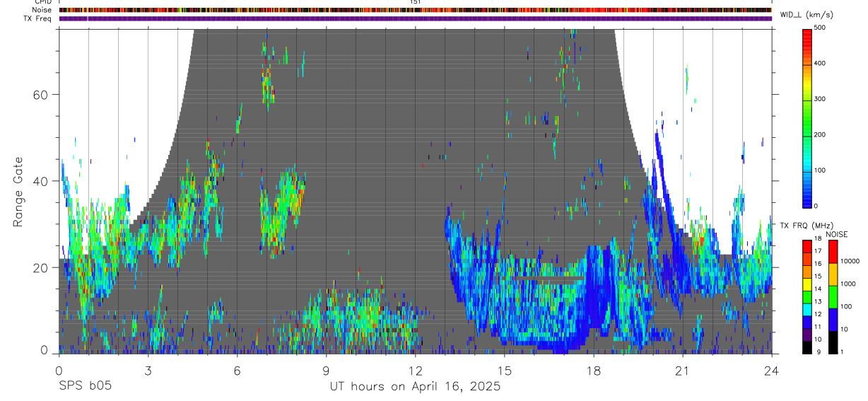Click the 'UT hours on April 16, 2025' axis title
This screenshot has width=868, height=401.
(415, 387)
